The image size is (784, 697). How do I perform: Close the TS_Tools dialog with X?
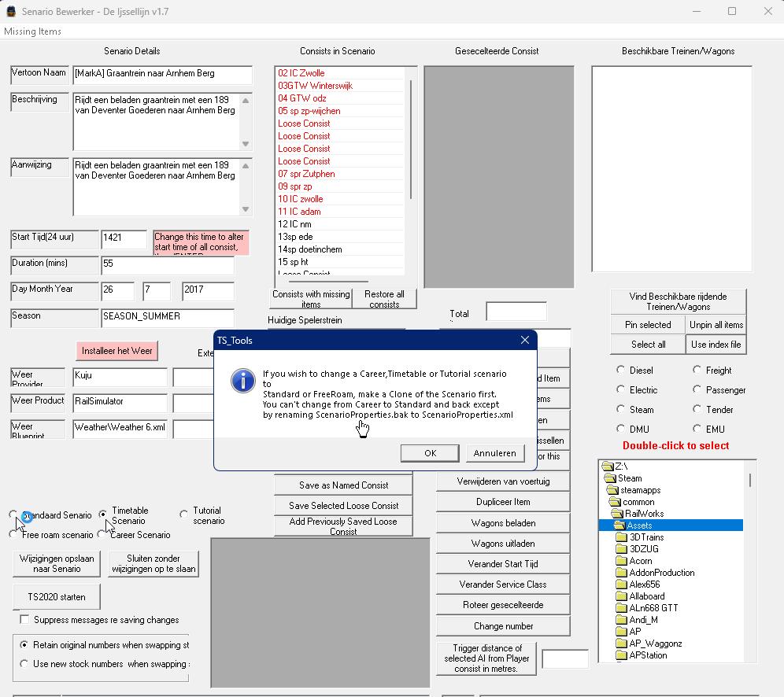click(x=525, y=340)
